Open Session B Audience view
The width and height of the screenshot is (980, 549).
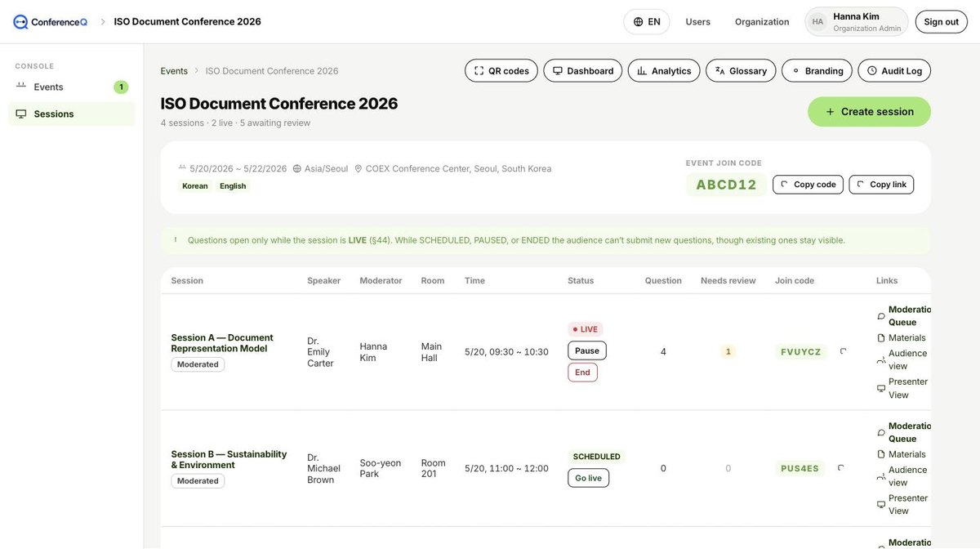[902, 476]
